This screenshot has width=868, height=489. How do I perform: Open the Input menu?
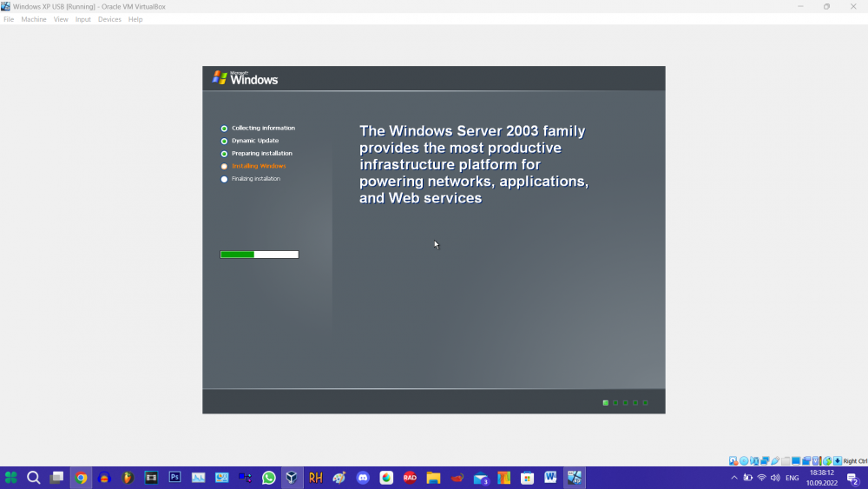(83, 19)
